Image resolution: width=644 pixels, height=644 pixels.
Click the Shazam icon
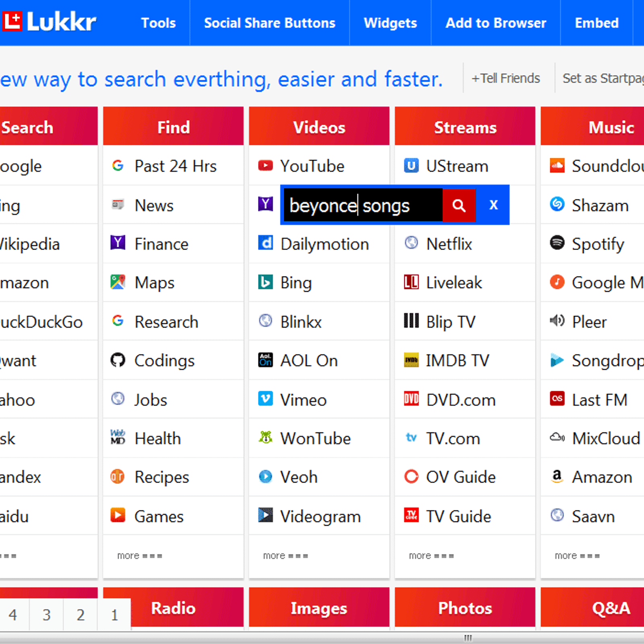click(x=557, y=204)
